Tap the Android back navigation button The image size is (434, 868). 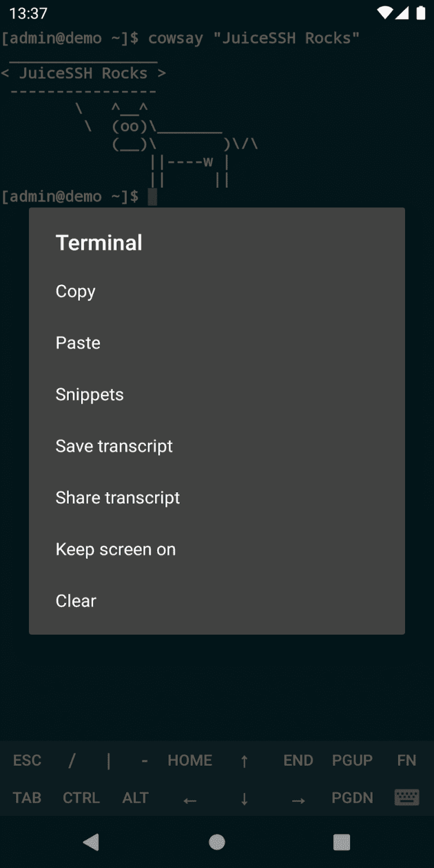[x=91, y=842]
